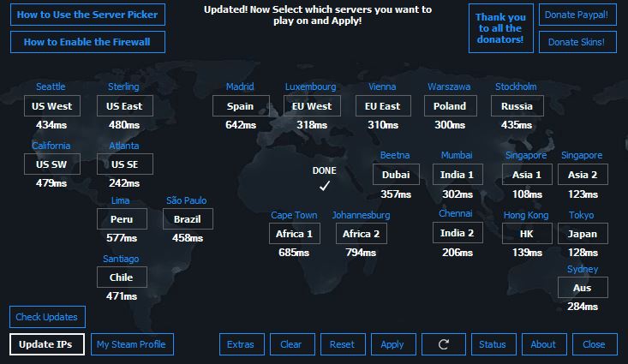Click the refresh ping icon button
Image resolution: width=628 pixels, height=364 pixels.
[x=443, y=344]
